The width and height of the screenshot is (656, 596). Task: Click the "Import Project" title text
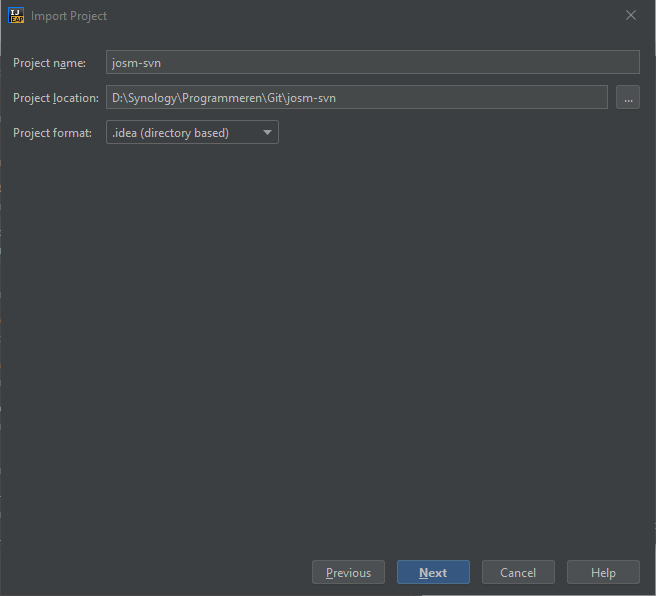point(69,16)
